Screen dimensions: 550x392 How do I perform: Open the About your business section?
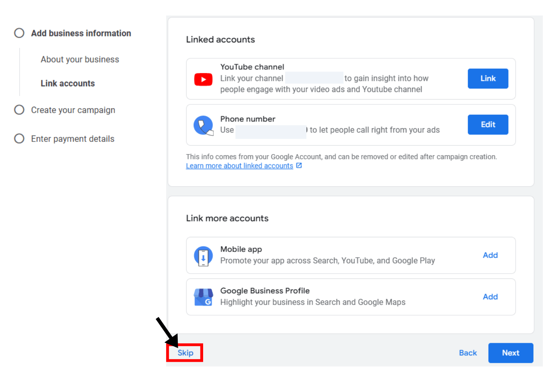[79, 59]
